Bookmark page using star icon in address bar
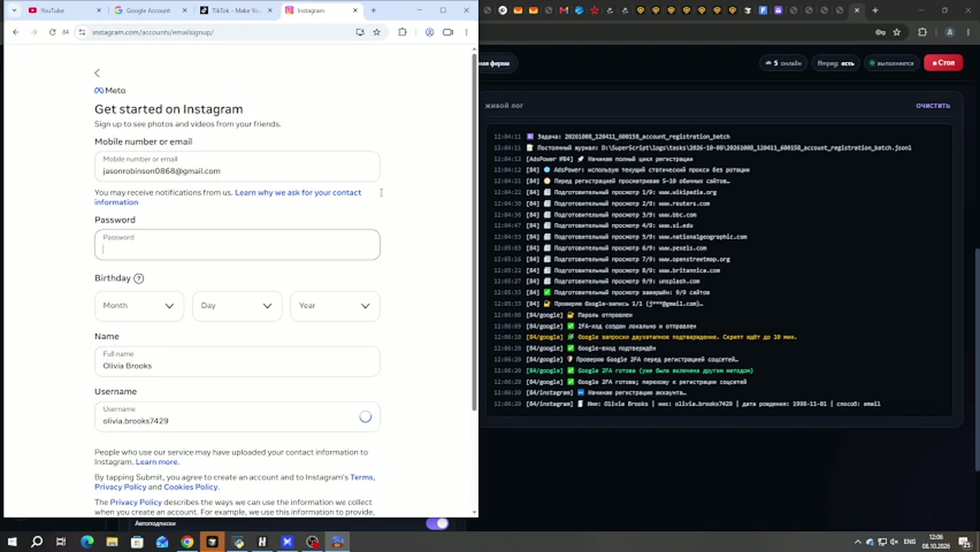 [x=377, y=32]
